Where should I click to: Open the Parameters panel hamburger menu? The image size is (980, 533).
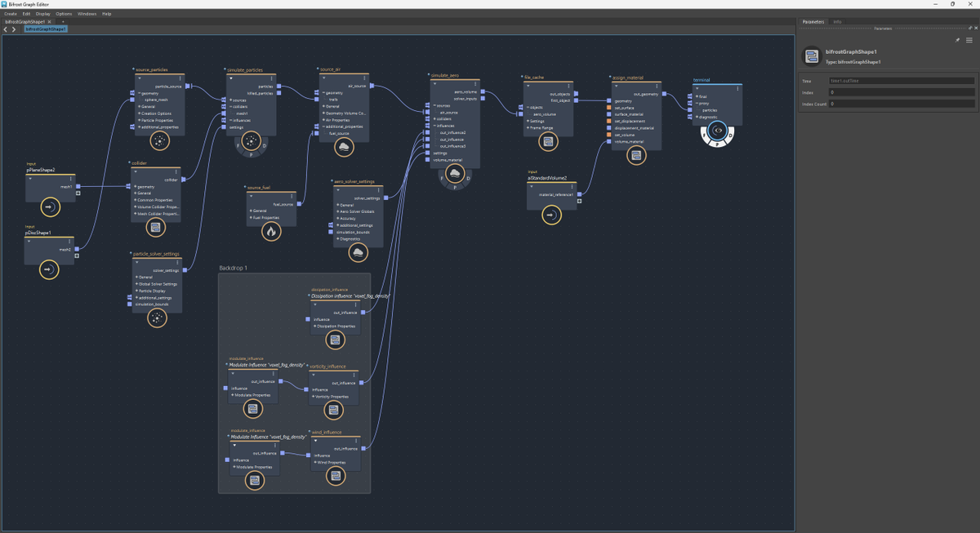point(969,40)
